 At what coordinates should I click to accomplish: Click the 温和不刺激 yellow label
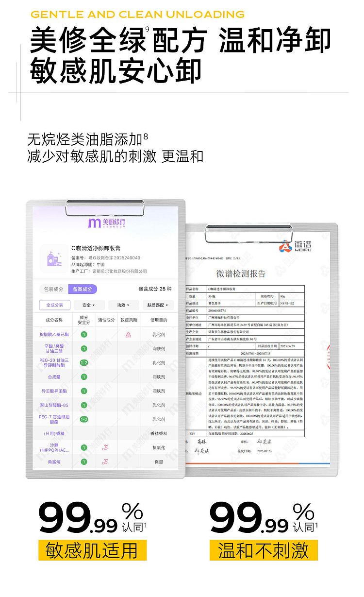click(264, 550)
